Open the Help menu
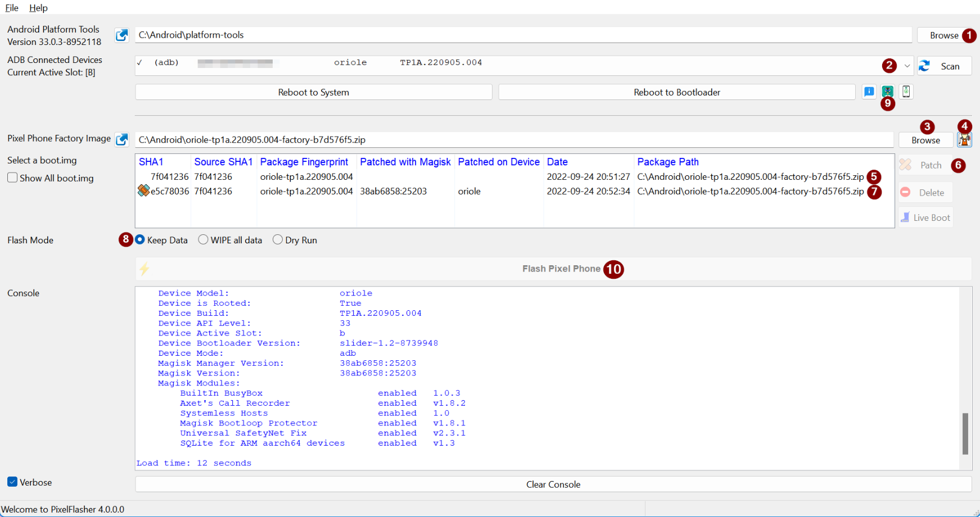Viewport: 980px width, 517px height. pyautogui.click(x=38, y=8)
